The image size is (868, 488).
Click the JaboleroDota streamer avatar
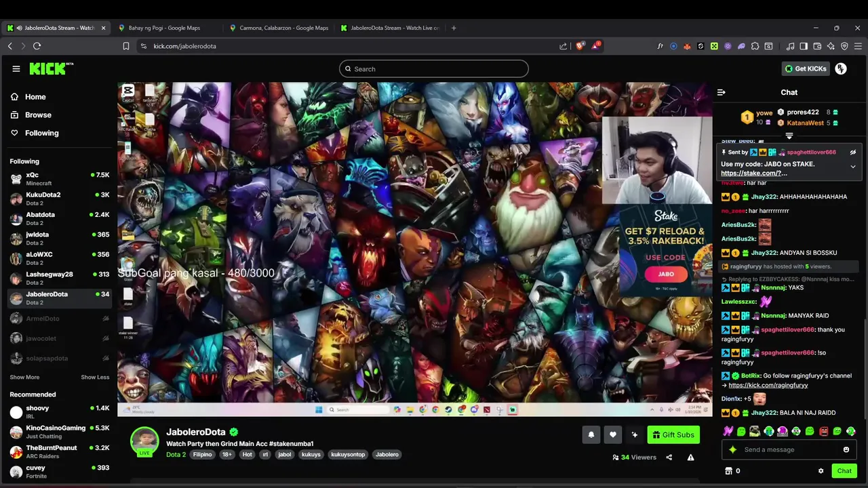tap(144, 441)
